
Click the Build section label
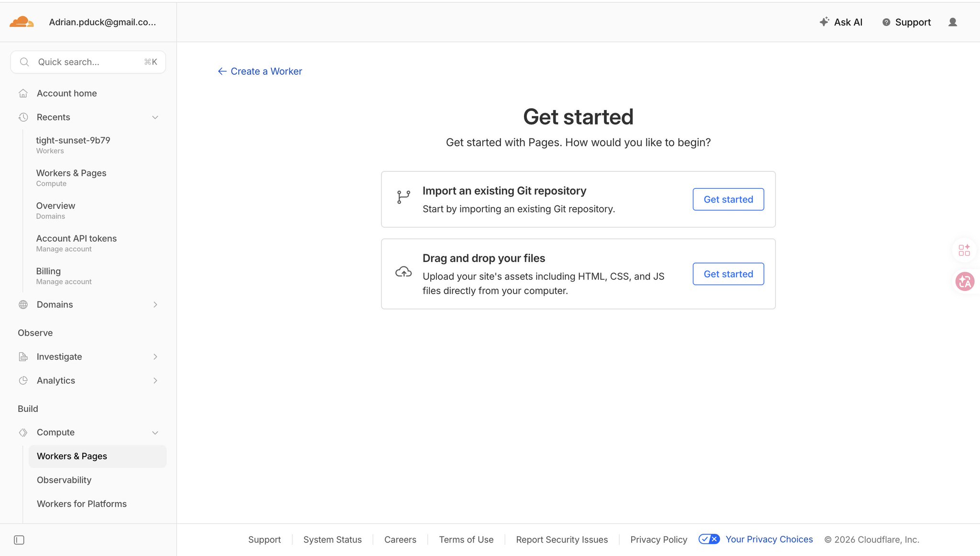[28, 409]
